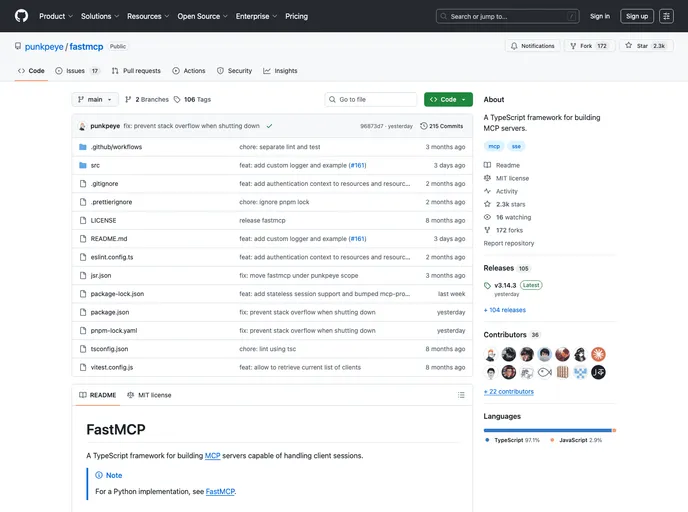Click the Go to file search field

(x=371, y=100)
